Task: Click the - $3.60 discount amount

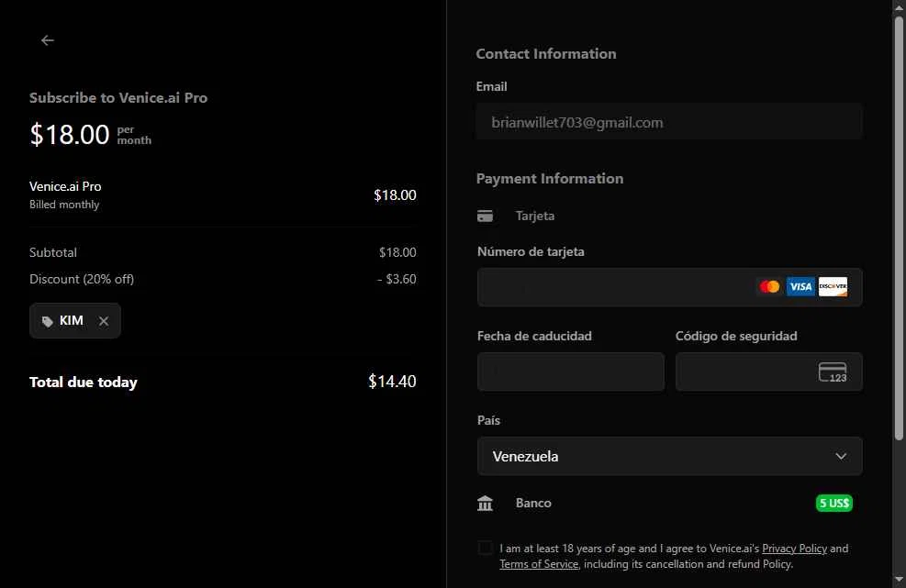Action: [x=397, y=279]
